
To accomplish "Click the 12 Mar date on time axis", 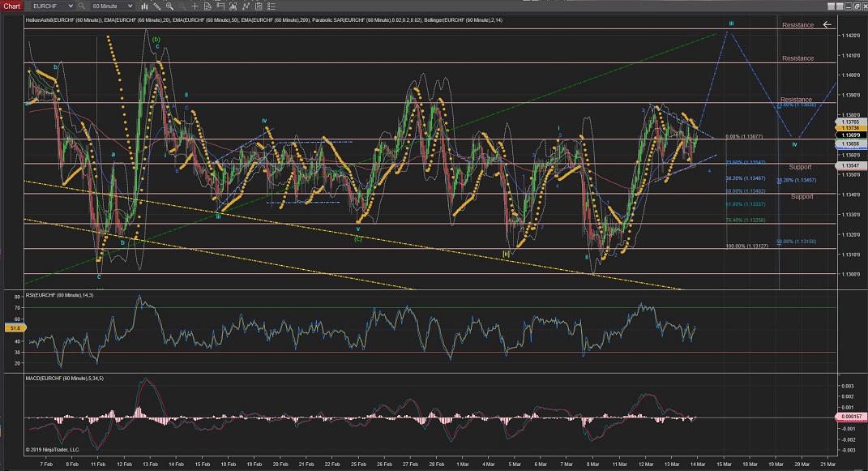I will [x=646, y=465].
